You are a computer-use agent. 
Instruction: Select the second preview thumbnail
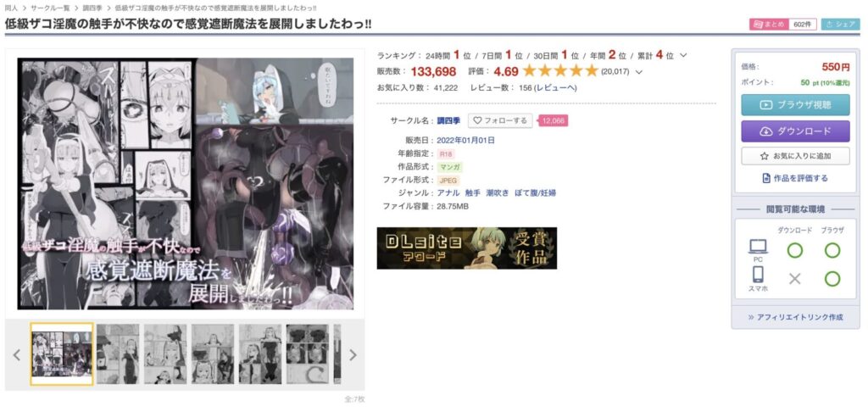[x=118, y=354]
